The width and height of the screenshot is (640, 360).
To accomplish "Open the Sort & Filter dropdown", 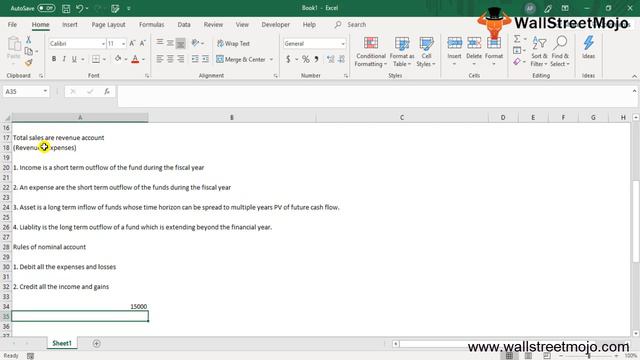I will [x=539, y=52].
